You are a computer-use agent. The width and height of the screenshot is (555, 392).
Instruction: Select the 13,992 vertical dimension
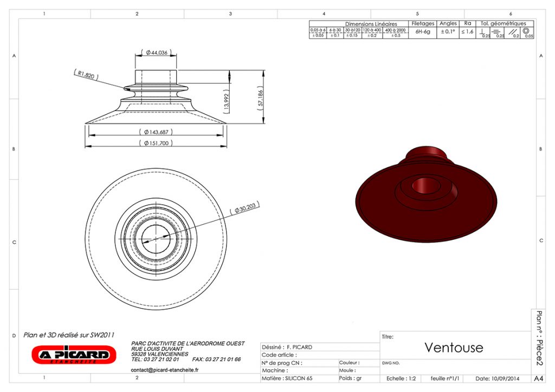227,102
